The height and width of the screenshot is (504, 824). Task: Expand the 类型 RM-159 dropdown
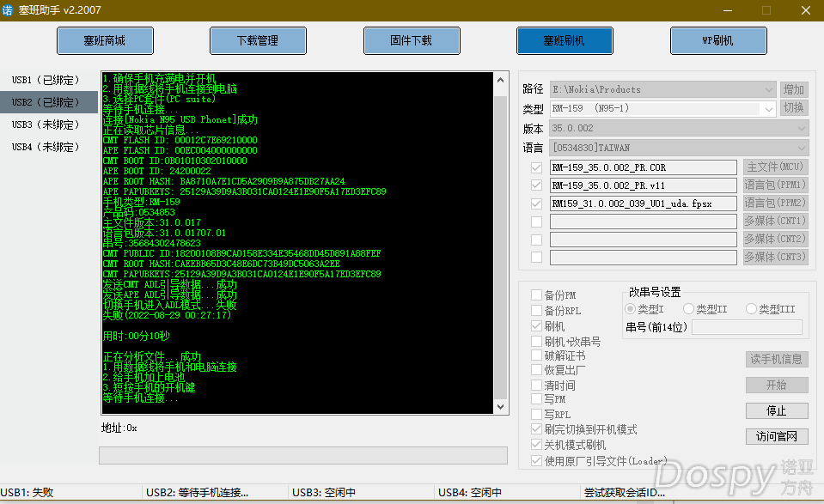[x=769, y=109]
